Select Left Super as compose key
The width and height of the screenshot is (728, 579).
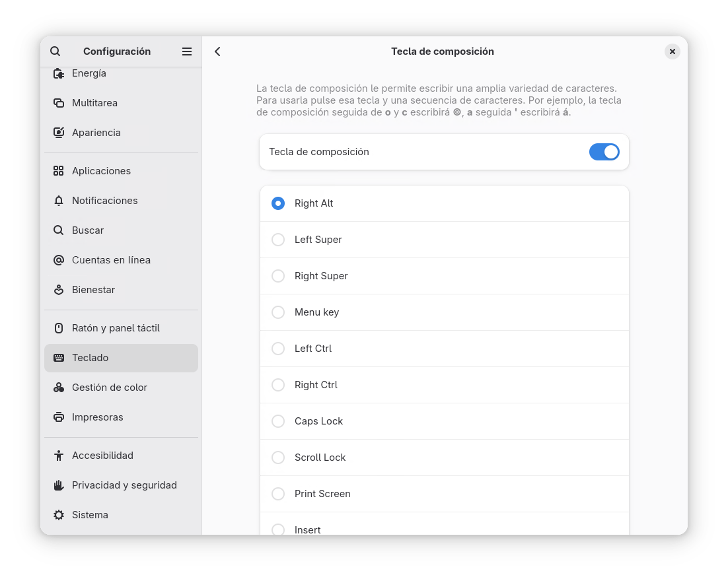(277, 239)
